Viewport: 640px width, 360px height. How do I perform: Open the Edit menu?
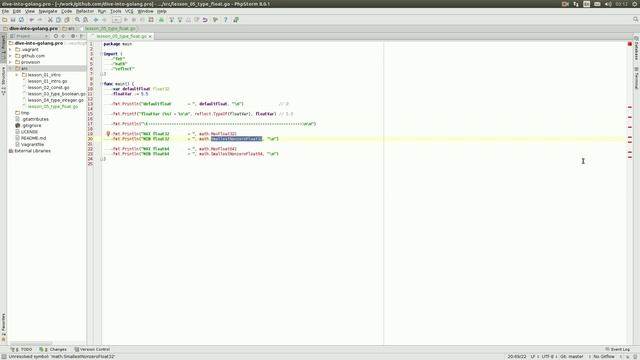(x=17, y=11)
